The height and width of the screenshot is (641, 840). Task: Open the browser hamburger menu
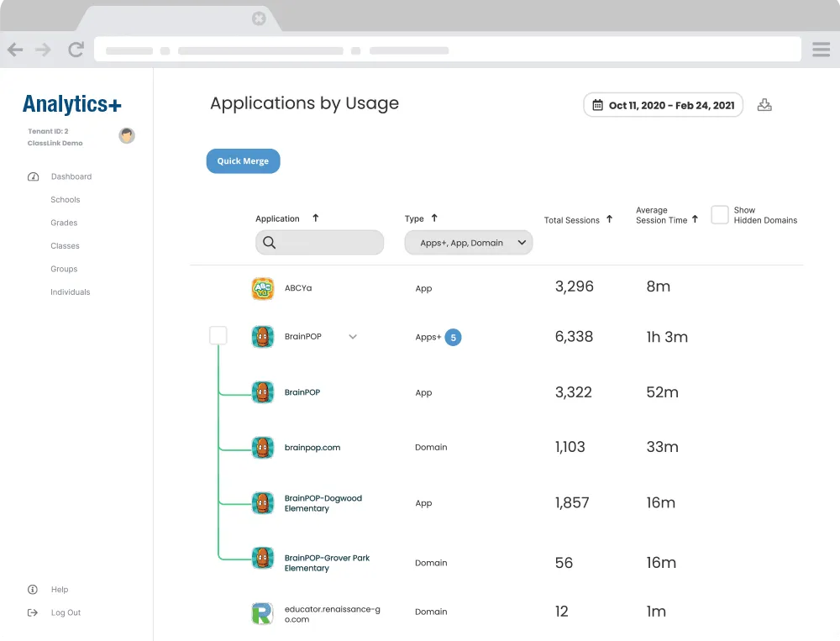click(x=821, y=50)
